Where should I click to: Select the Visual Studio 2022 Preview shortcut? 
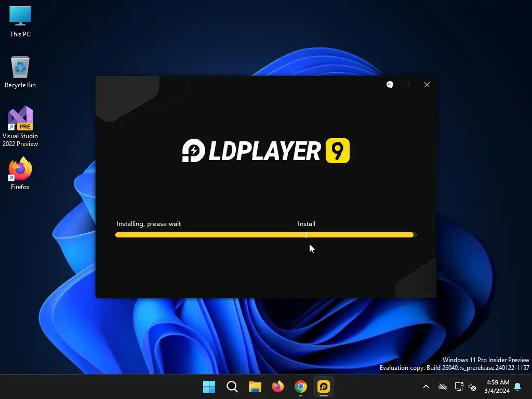[20, 126]
